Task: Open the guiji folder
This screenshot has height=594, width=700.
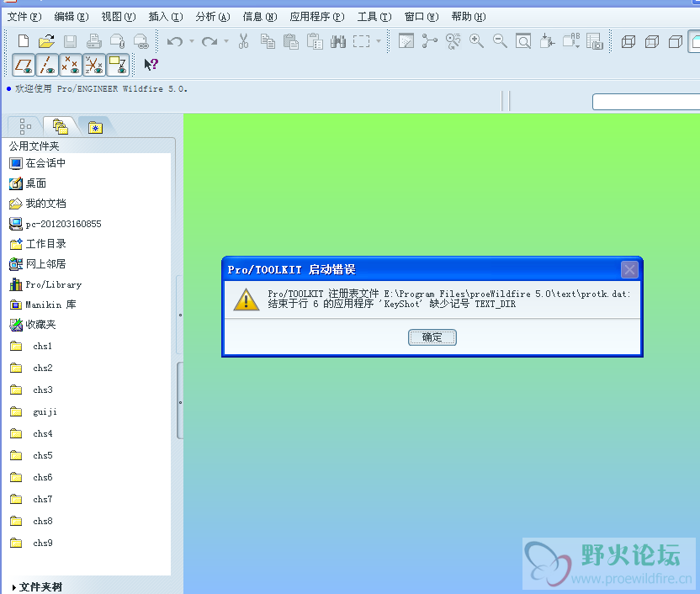Action: (x=34, y=411)
